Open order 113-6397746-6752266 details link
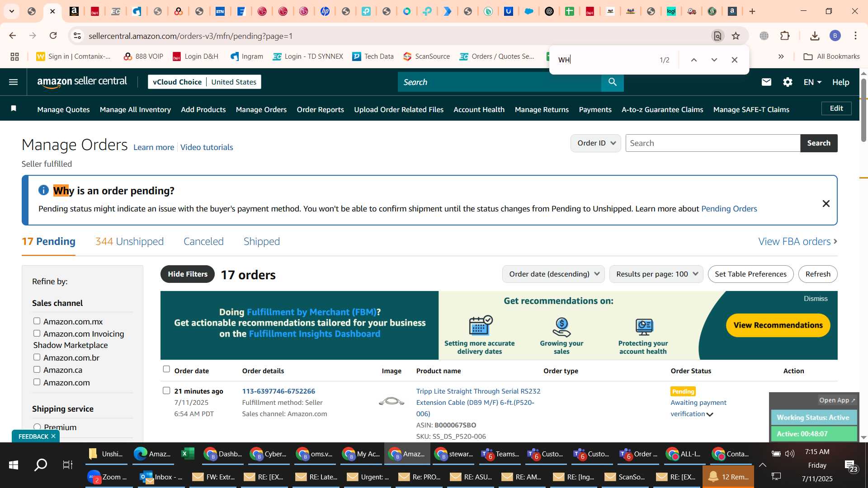This screenshot has height=488, width=868. [278, 391]
